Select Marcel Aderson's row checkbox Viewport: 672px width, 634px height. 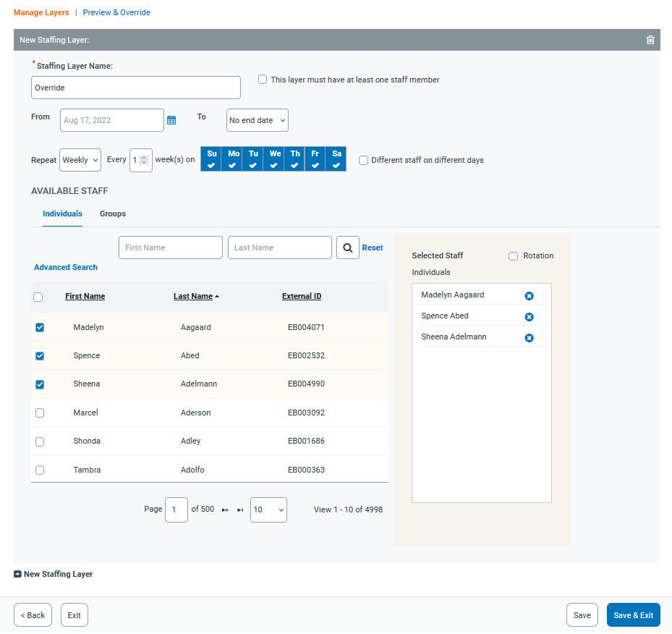(x=40, y=413)
